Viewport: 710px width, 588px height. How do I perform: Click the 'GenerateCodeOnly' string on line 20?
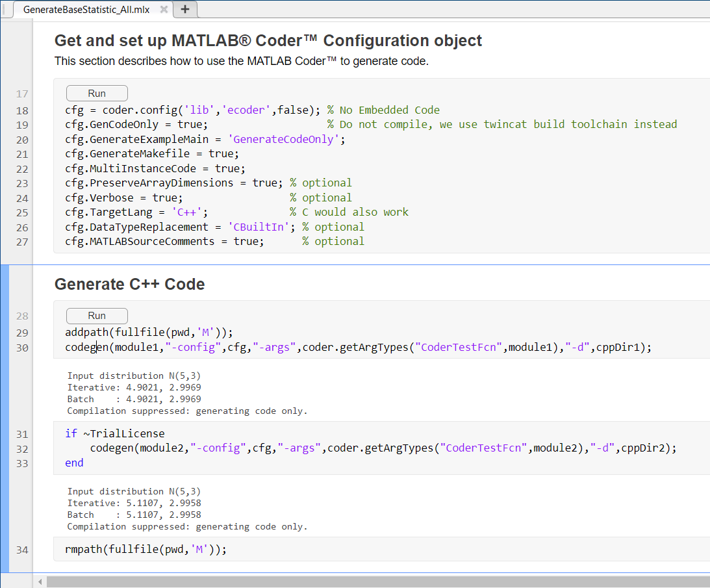click(283, 140)
